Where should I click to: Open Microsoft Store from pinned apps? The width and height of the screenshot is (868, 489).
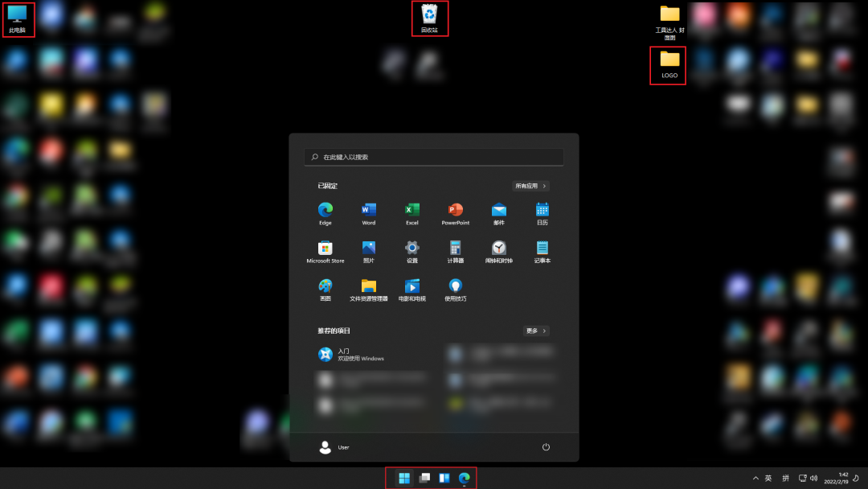click(325, 248)
